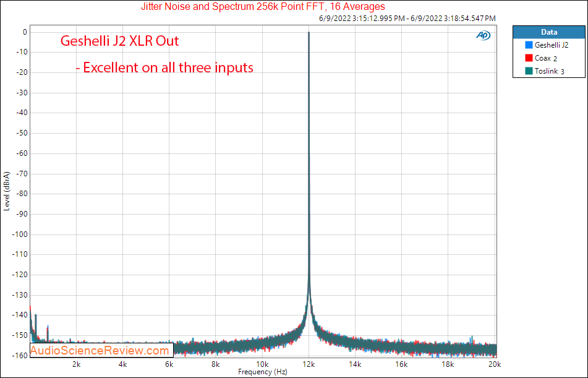Select the teal Toslink legend swatch
This screenshot has height=378, width=588.
[x=529, y=71]
